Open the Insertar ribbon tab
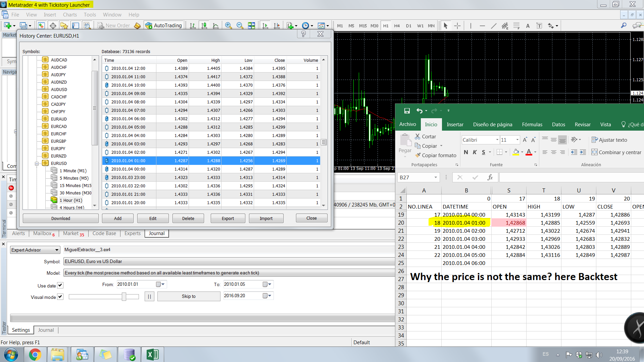The image size is (644, 362). coord(455,125)
